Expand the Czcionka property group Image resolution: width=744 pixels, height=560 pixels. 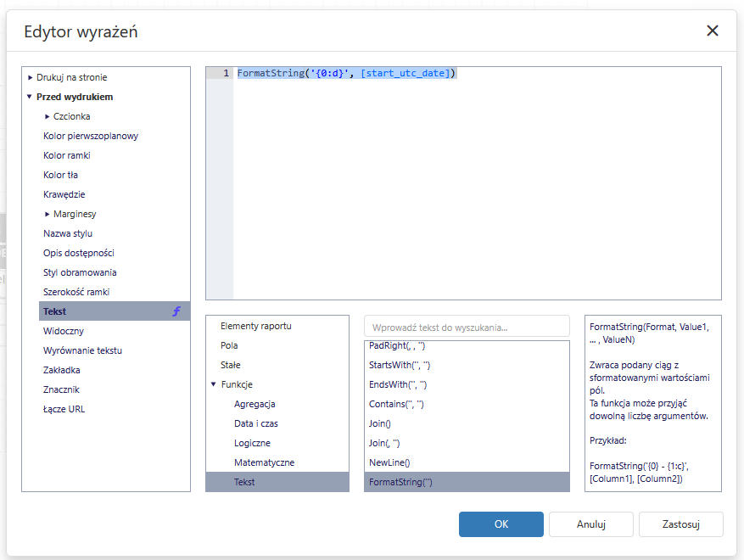tap(48, 116)
